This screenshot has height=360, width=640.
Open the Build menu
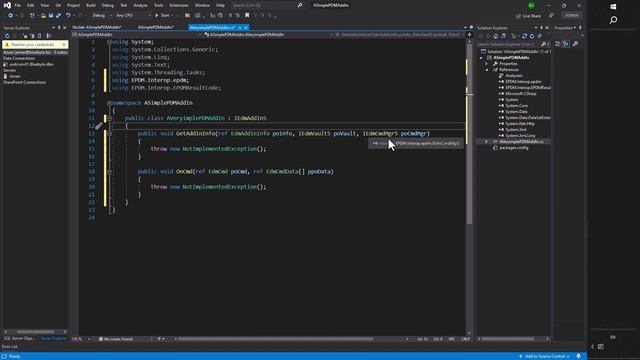(91, 5)
